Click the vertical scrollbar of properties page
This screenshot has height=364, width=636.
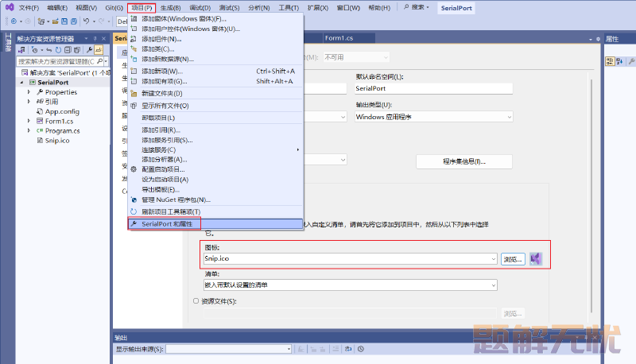[591, 196]
